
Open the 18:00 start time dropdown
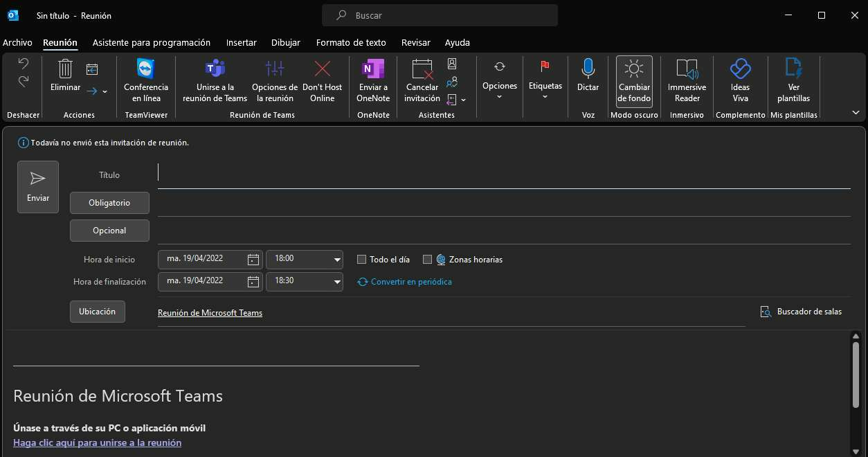pos(337,260)
